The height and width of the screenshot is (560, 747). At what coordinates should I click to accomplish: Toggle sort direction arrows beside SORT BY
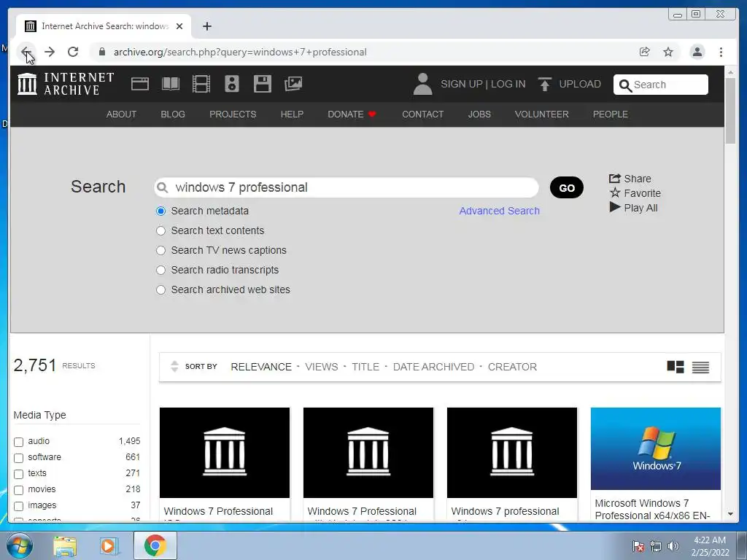tap(174, 366)
